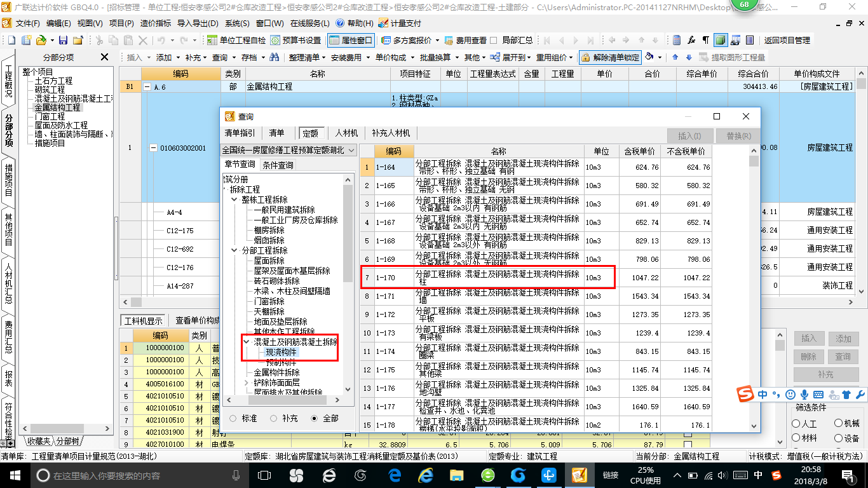Screen dimensions: 868x488
Task: Click the Sogou input method S logo
Action: 745,395
